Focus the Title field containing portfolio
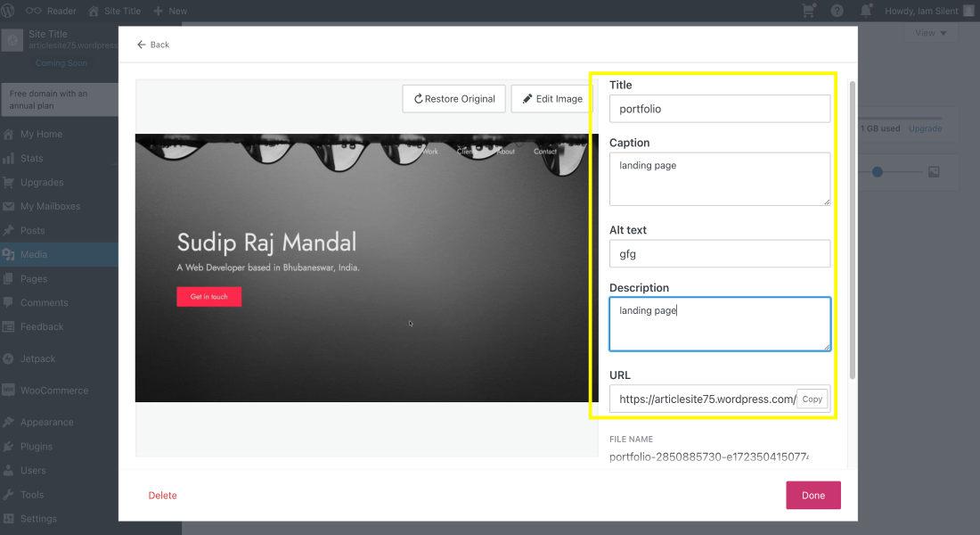 (720, 109)
